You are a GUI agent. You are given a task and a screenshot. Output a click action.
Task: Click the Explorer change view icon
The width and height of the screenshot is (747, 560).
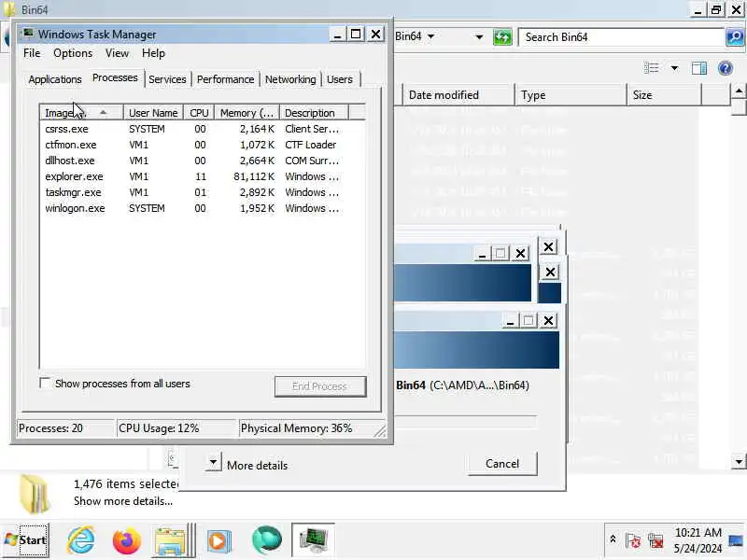pos(651,68)
